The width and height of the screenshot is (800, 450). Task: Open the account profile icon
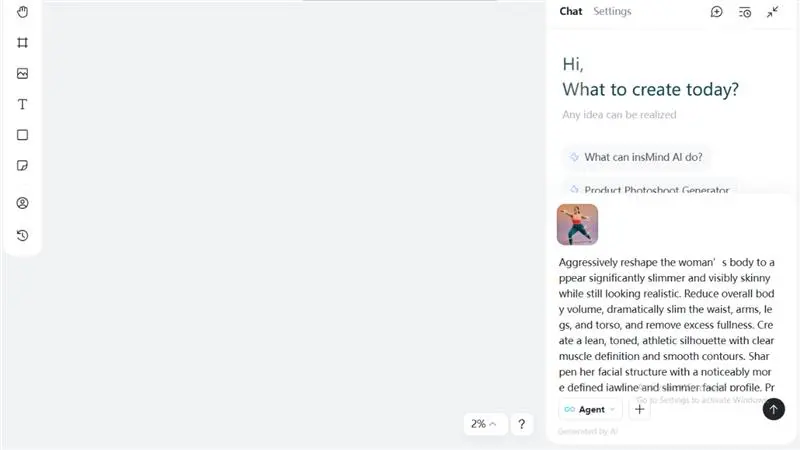tap(22, 203)
